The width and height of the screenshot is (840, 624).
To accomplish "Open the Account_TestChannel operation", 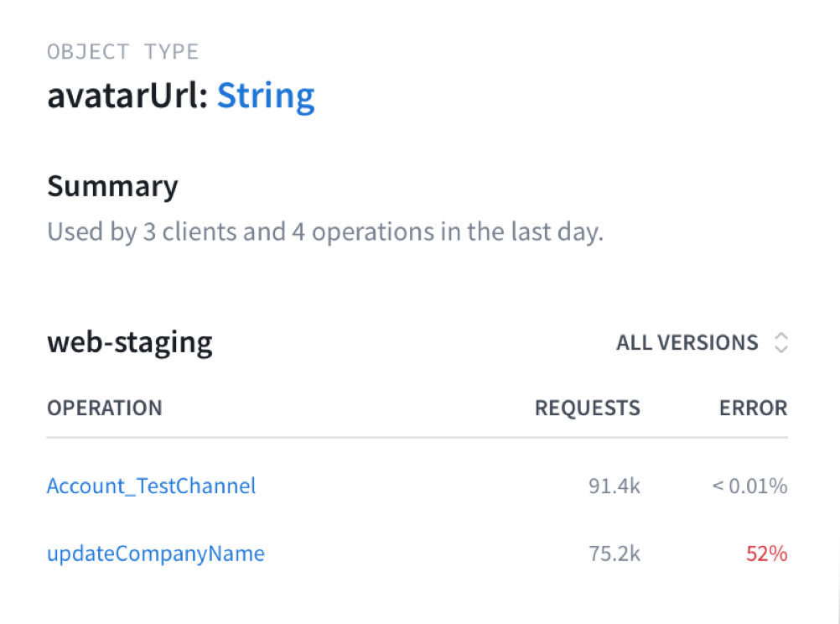I will [x=151, y=486].
